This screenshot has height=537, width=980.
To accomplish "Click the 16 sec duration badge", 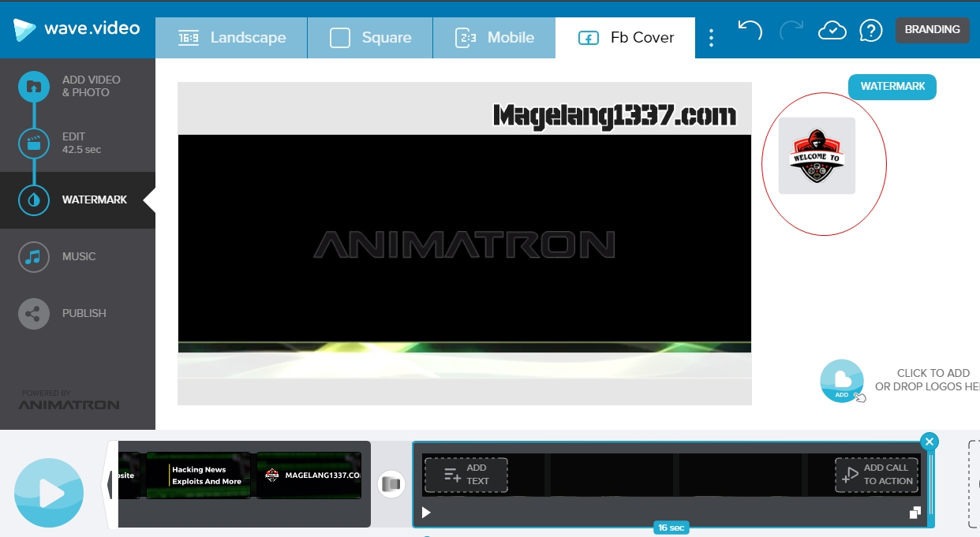I will pyautogui.click(x=671, y=528).
